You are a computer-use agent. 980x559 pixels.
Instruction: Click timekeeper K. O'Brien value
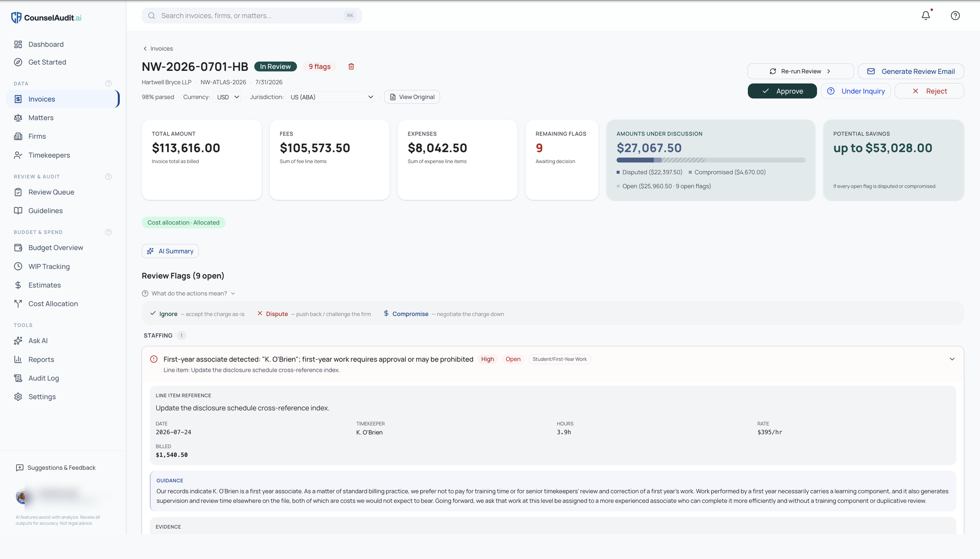point(369,432)
